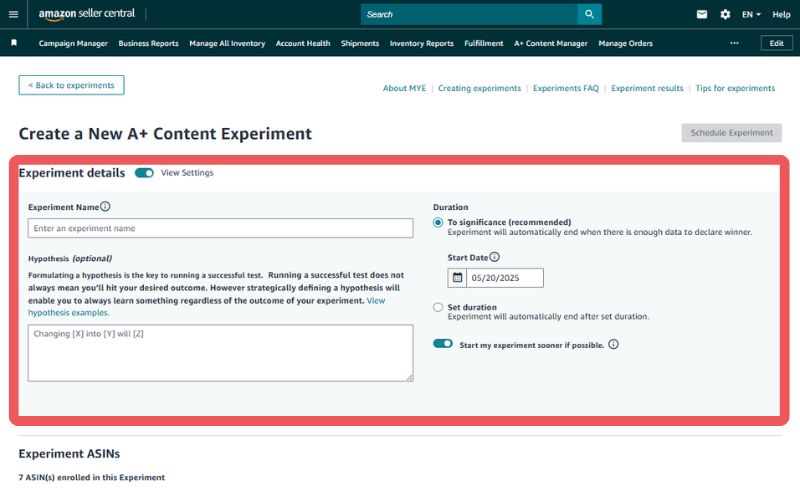Toggle the View Settings switch
Screen dimensions: 800x500
click(x=144, y=173)
